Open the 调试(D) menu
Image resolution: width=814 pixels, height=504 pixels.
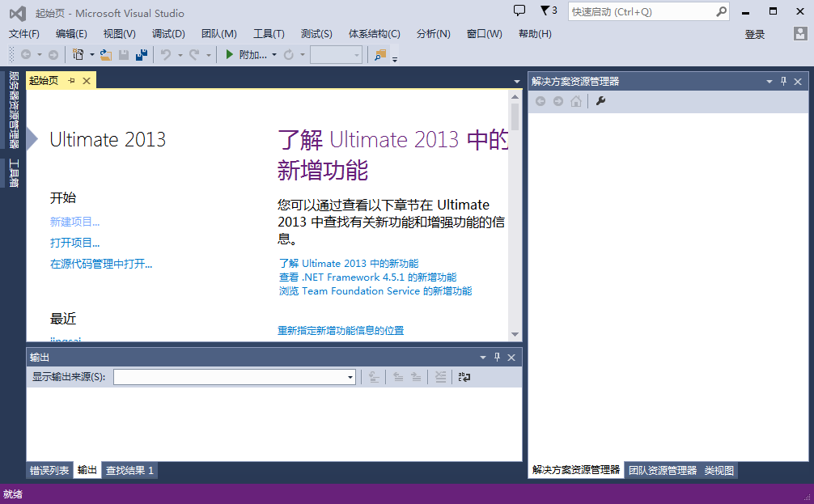coord(168,34)
